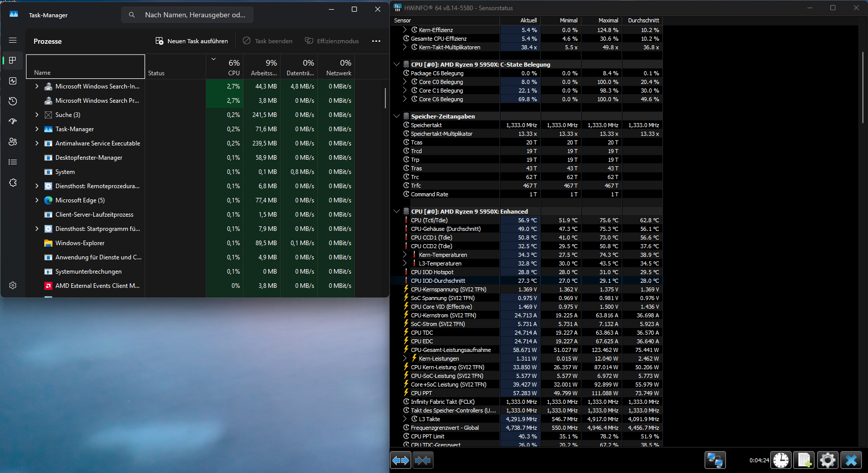The width and height of the screenshot is (868, 473).
Task: Collapse Speicher-Zeitangaben section in HWiNFO
Action: click(x=397, y=116)
